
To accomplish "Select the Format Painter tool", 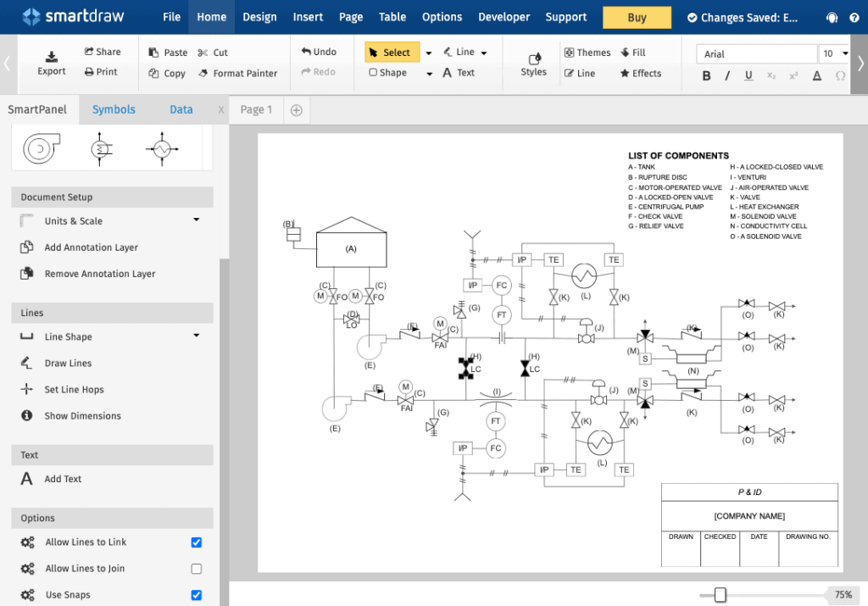I will tap(204, 74).
